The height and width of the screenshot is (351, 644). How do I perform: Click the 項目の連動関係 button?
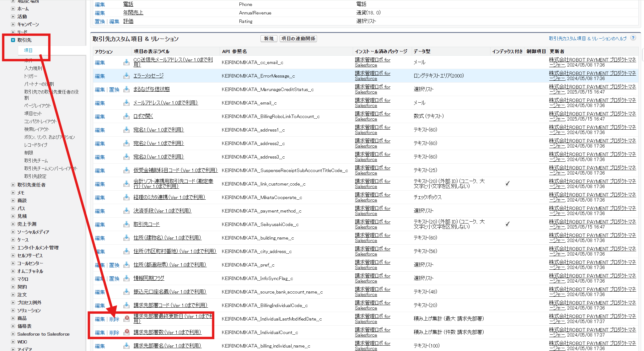298,38
